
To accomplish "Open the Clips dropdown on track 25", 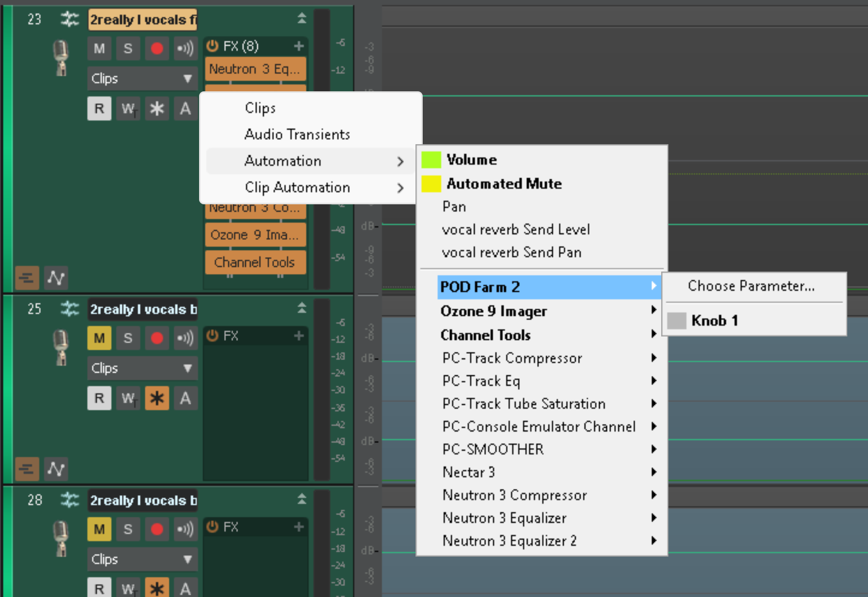I will [x=142, y=368].
